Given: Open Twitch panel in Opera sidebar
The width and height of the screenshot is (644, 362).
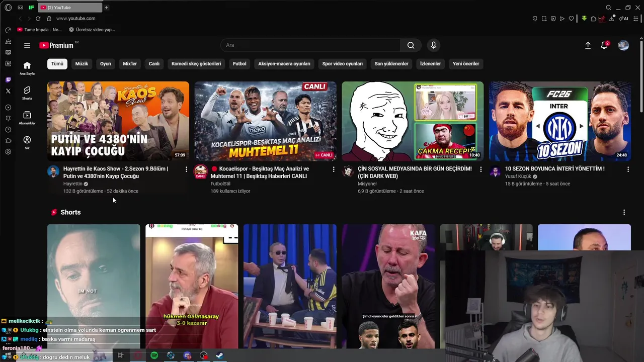Looking at the screenshot, I should (x=8, y=80).
